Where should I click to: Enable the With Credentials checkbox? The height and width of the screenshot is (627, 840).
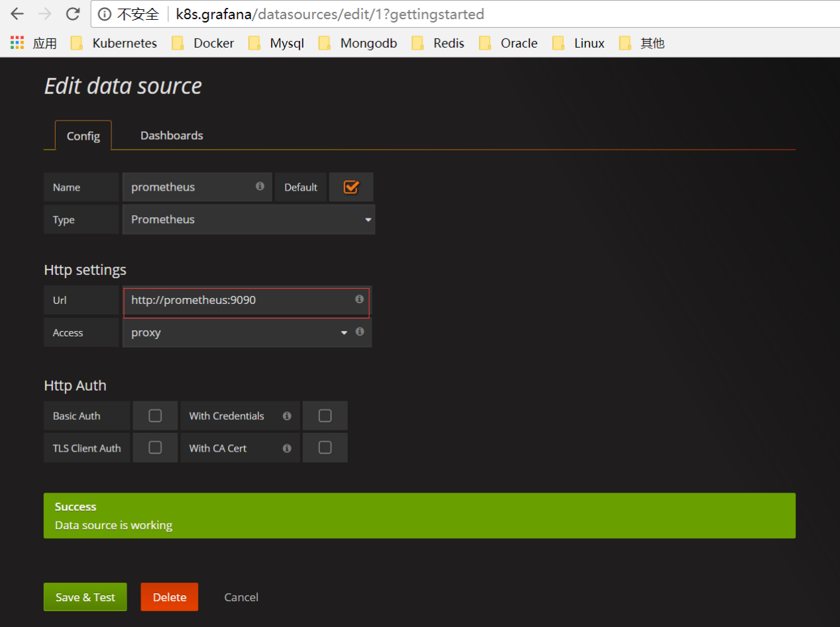(x=325, y=416)
